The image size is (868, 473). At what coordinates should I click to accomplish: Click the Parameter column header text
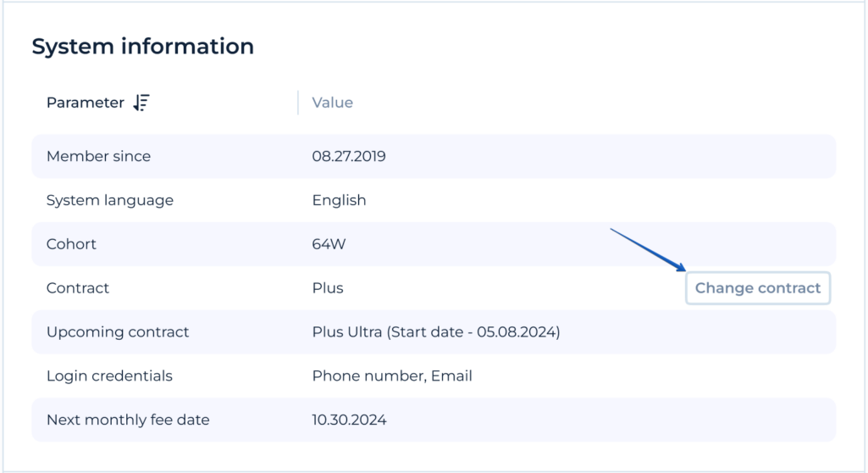[x=85, y=103]
